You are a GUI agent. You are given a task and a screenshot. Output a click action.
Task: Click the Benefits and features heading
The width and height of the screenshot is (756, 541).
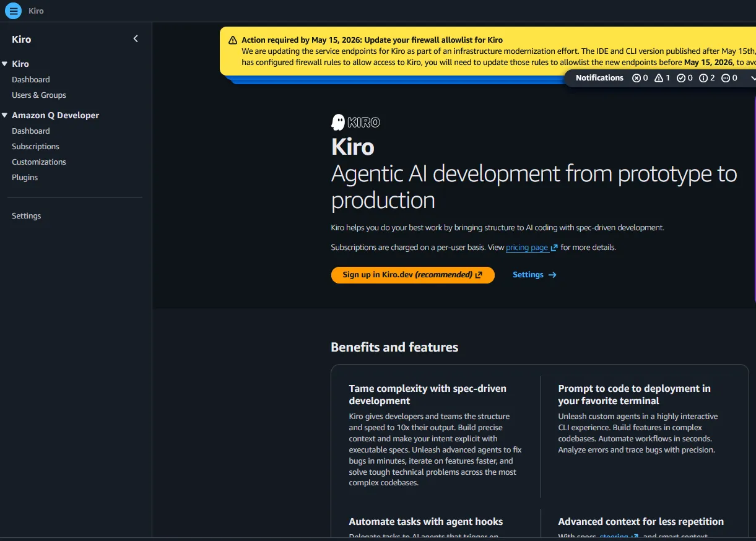tap(394, 347)
